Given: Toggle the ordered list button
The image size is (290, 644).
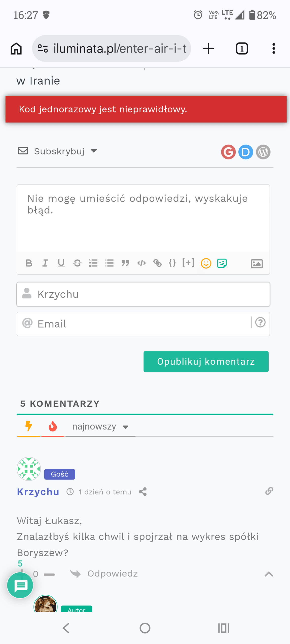Looking at the screenshot, I should point(93,263).
